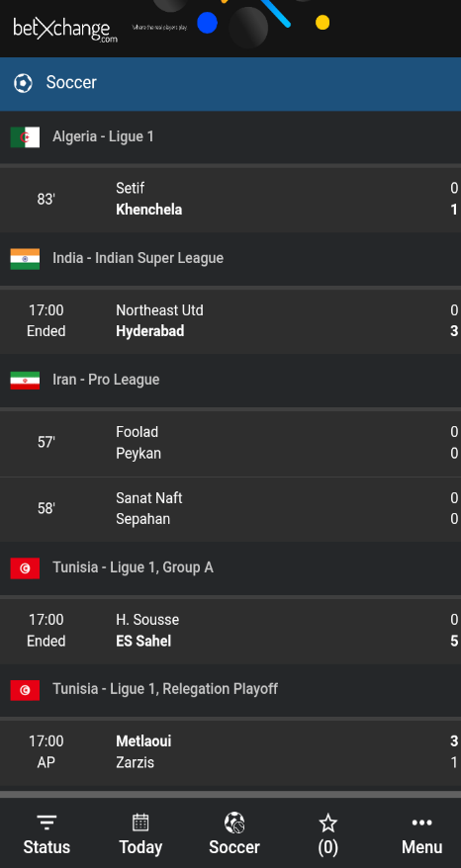Open the Metlaoui vs Zarzis match
461x868 pixels.
tap(230, 752)
